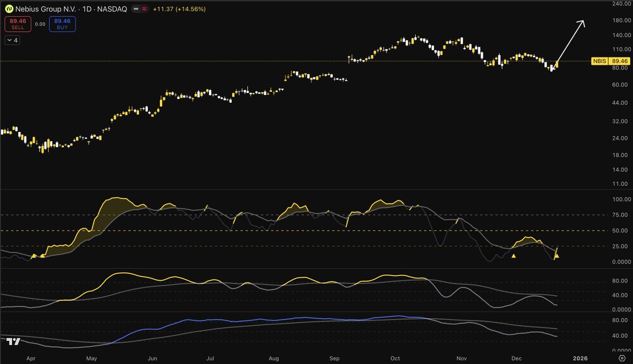Click the Jun label on time axis

152,358
